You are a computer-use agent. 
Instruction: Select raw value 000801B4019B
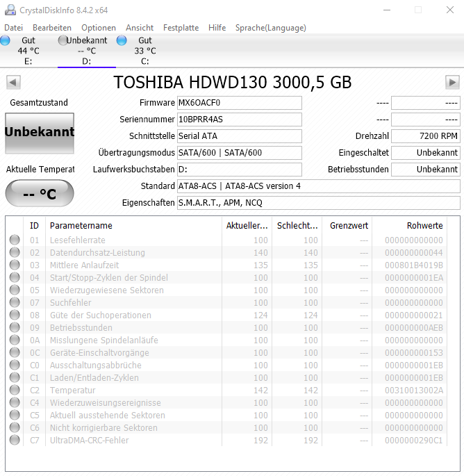coord(414,265)
